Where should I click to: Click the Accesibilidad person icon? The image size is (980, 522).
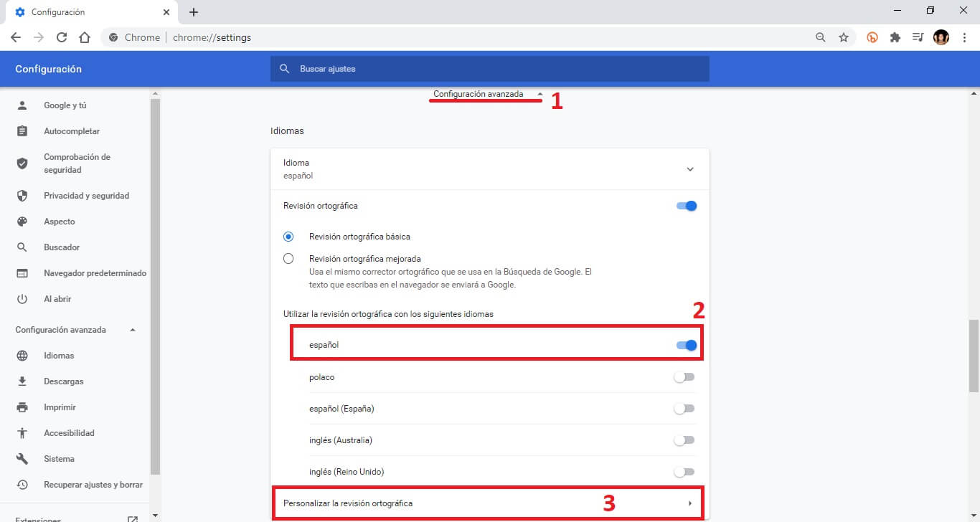pos(22,433)
